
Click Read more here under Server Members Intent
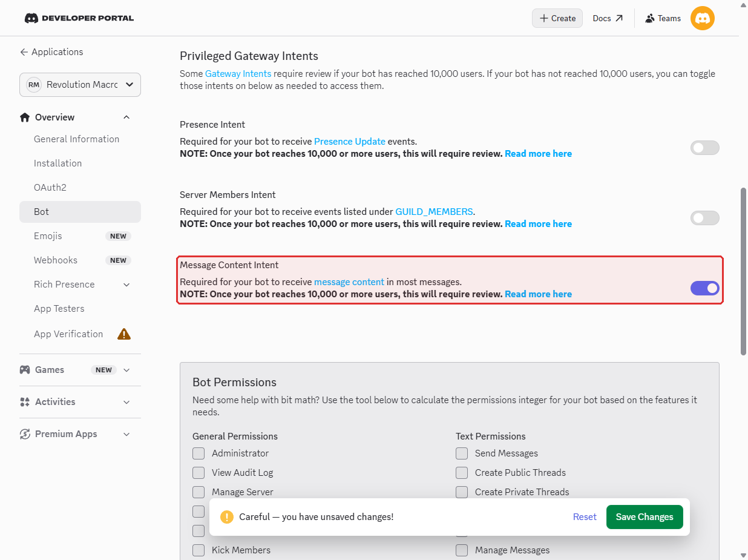coord(538,224)
